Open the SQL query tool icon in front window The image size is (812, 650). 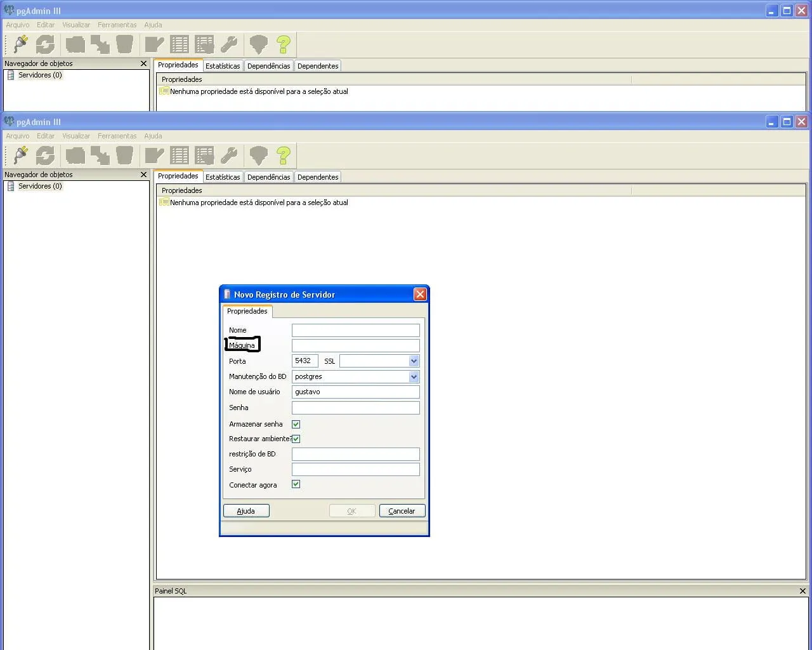(x=155, y=155)
